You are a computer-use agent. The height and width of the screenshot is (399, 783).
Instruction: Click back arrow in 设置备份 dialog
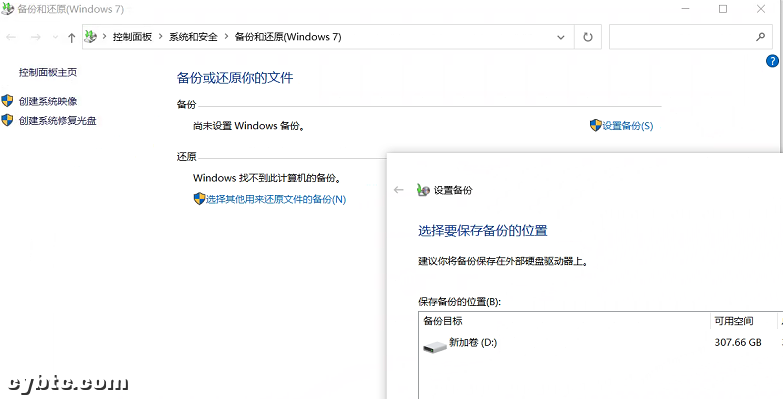pos(398,190)
